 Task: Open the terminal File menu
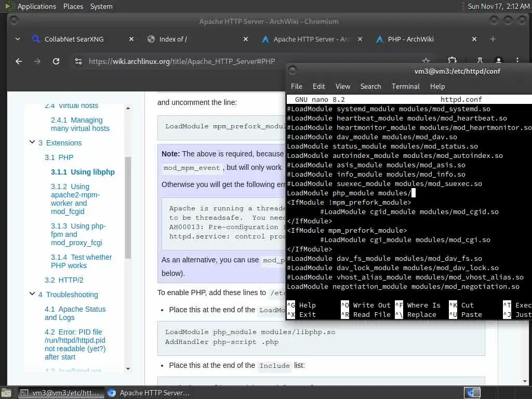(x=297, y=87)
